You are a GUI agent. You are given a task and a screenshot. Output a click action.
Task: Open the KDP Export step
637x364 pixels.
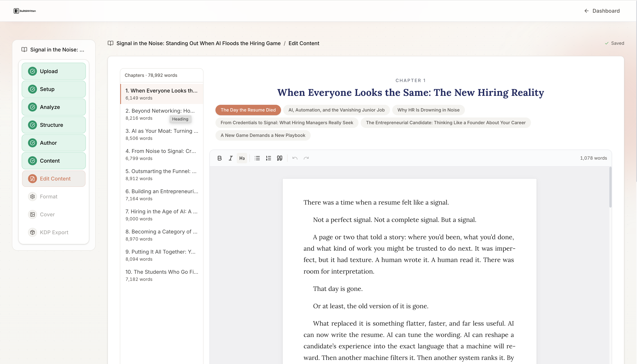pos(54,232)
